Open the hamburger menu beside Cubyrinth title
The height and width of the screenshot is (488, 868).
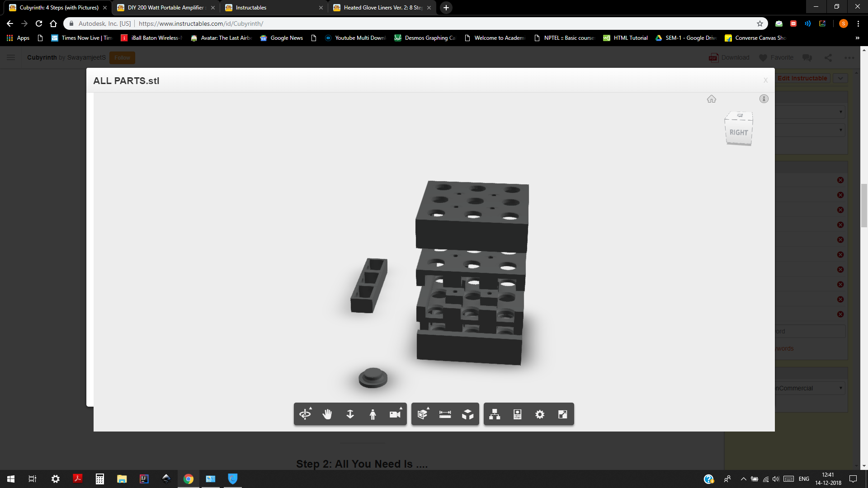(11, 57)
